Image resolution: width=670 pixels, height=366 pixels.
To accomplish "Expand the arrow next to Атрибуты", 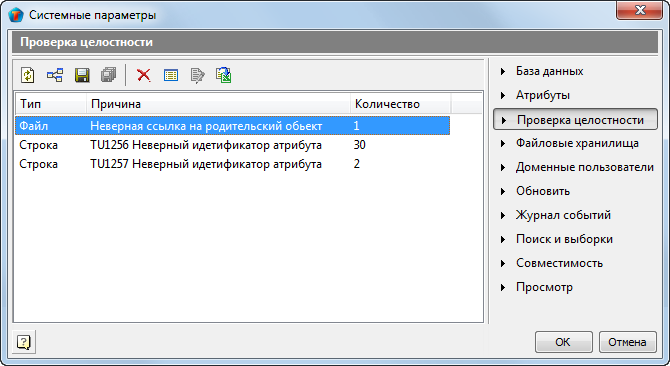I will coord(503,95).
